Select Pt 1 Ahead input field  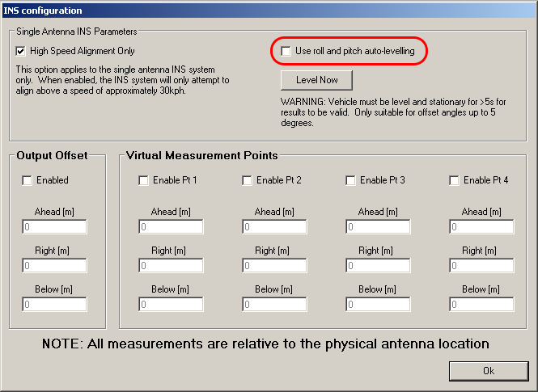[171, 227]
